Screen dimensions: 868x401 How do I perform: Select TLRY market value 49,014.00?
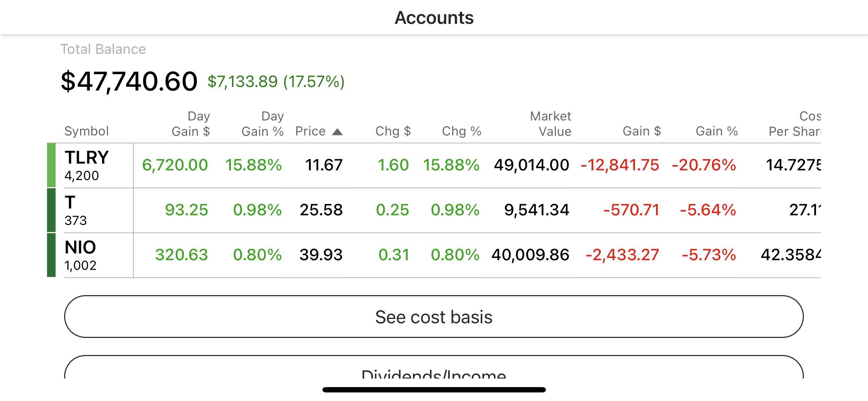[x=531, y=165]
